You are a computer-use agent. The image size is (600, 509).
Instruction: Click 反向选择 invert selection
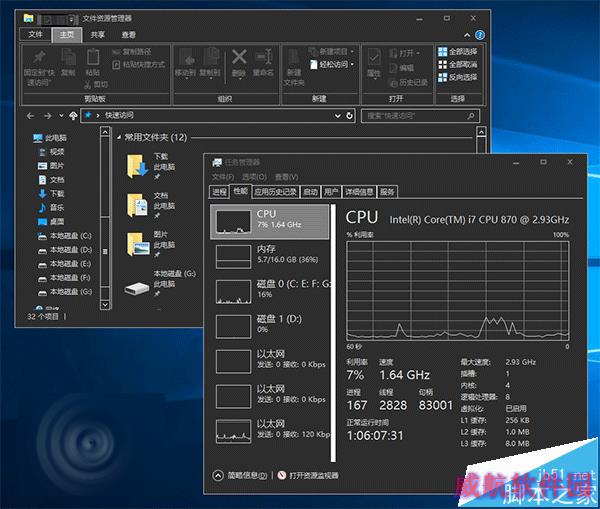click(x=458, y=77)
